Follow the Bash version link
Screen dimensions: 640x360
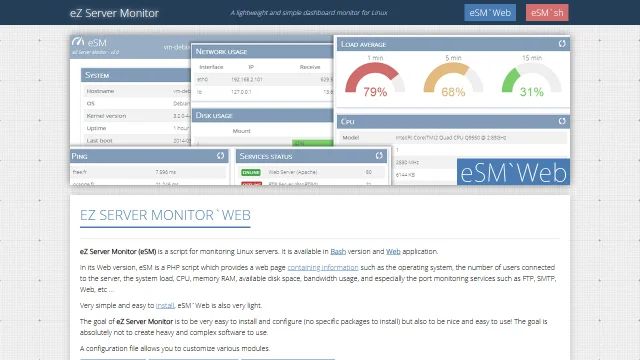(338, 251)
